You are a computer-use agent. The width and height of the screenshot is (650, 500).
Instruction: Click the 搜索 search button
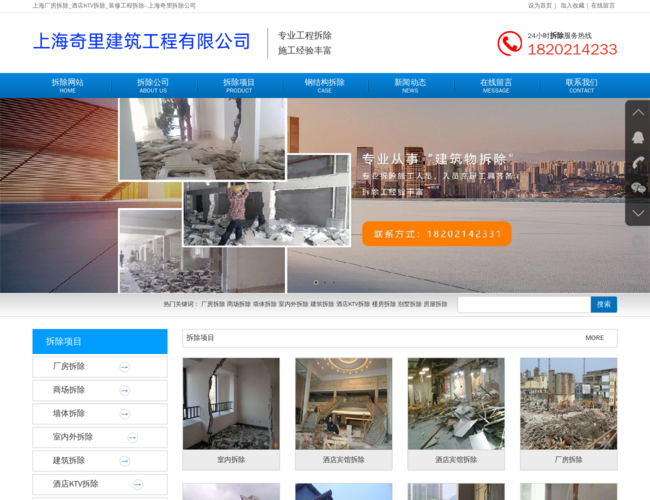604,304
